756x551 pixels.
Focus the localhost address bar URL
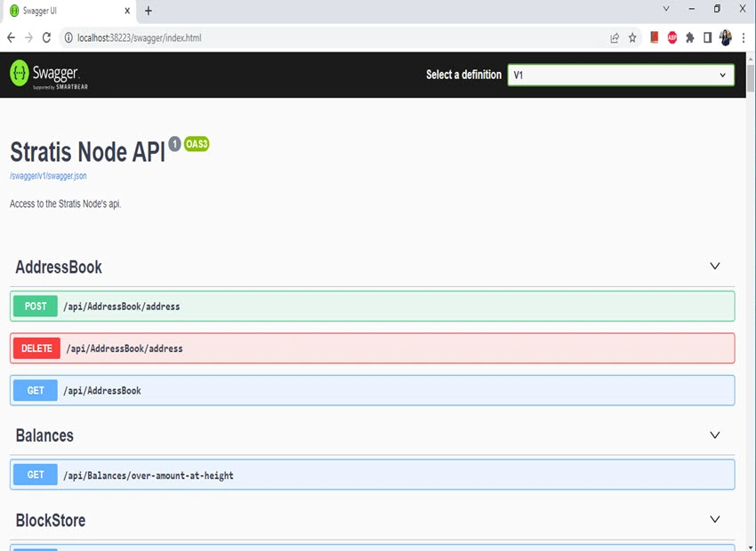[140, 37]
